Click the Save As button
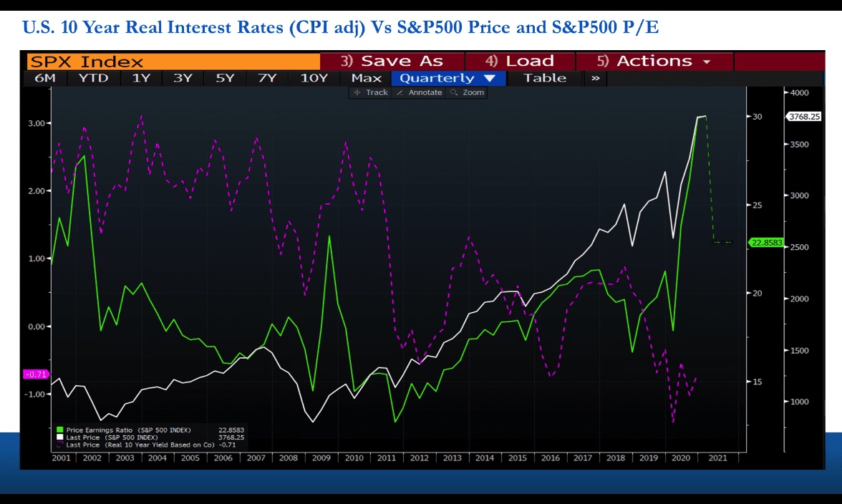The image size is (842, 504). pyautogui.click(x=392, y=61)
